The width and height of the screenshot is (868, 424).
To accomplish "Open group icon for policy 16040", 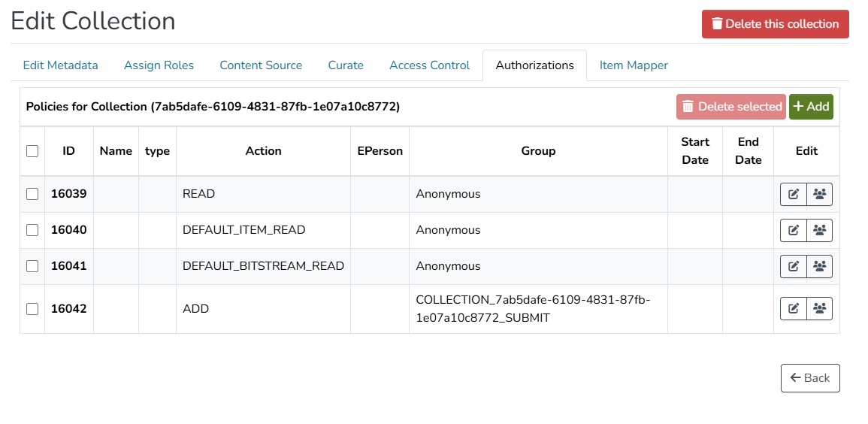I will [819, 231].
